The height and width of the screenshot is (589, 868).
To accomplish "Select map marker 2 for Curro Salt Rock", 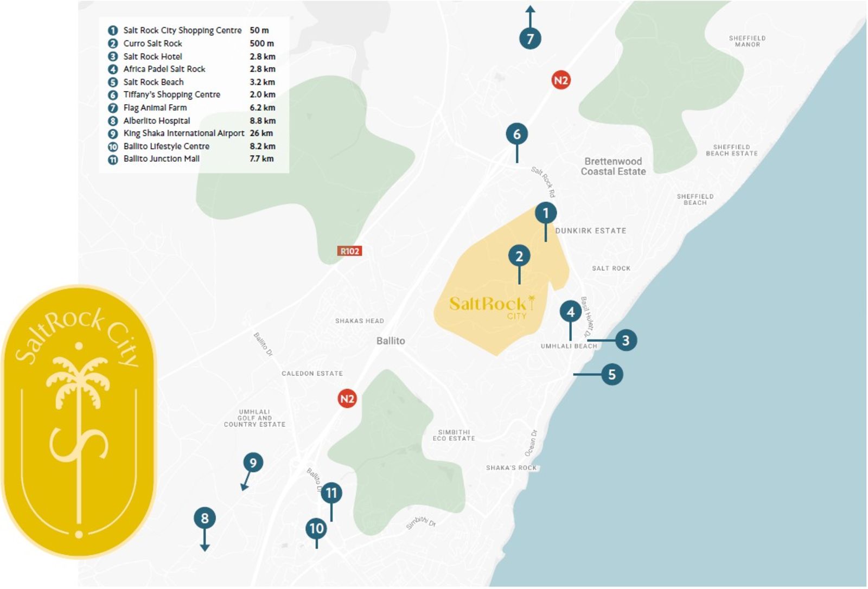I will pos(519,256).
